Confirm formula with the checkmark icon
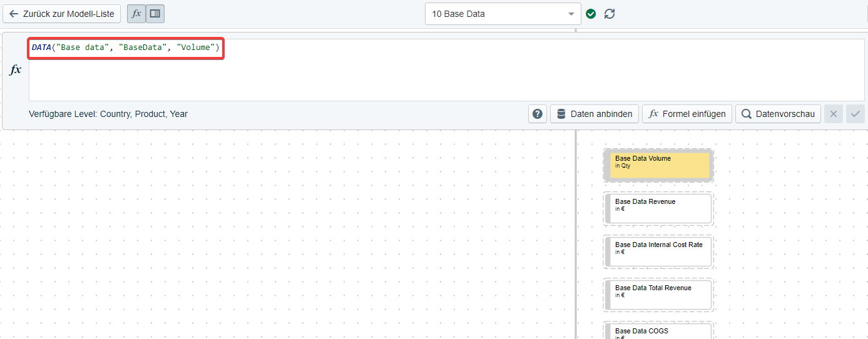Image resolution: width=868 pixels, height=339 pixels. 855,114
